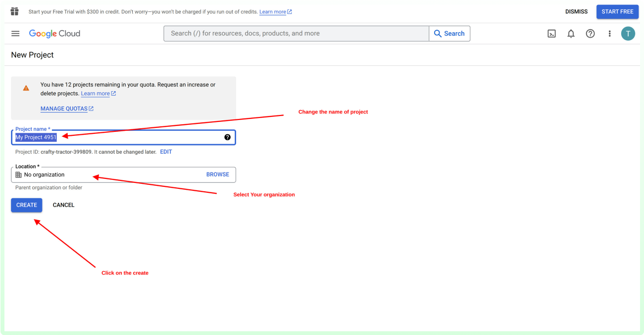The image size is (644, 335).
Task: Click the orange quota warning icon
Action: 26,88
